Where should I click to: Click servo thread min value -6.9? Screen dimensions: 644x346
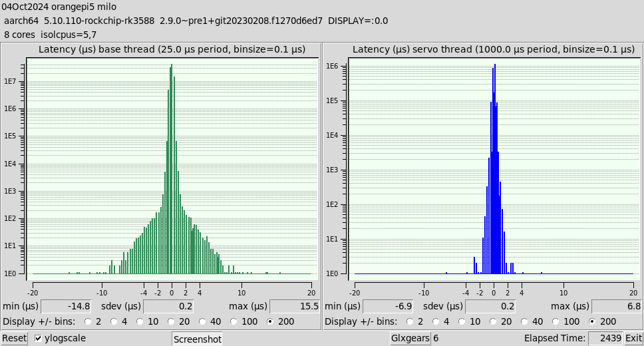click(x=388, y=306)
